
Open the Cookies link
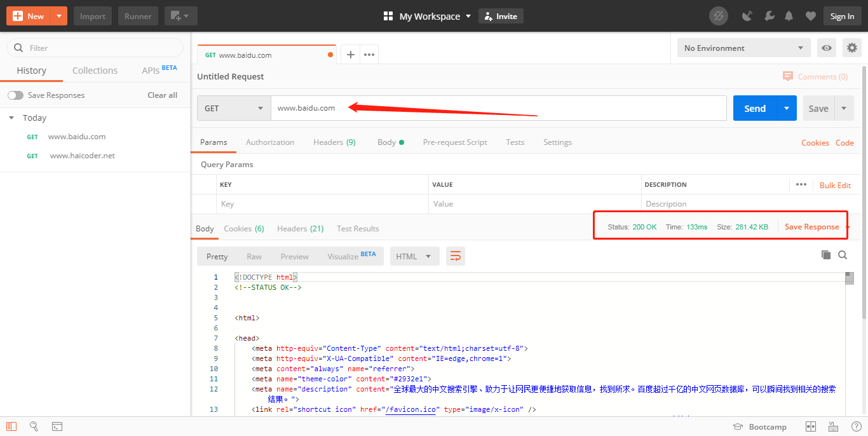[815, 143]
